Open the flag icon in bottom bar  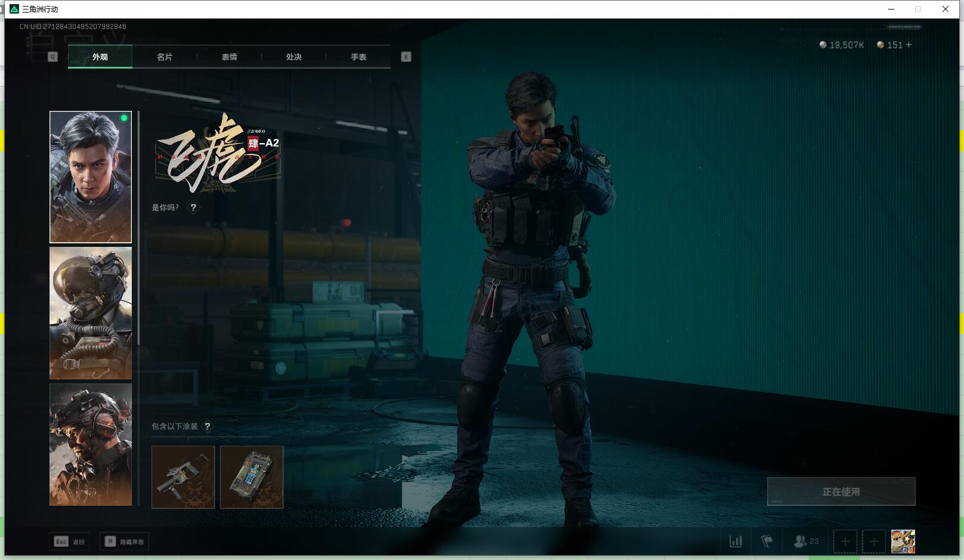767,542
